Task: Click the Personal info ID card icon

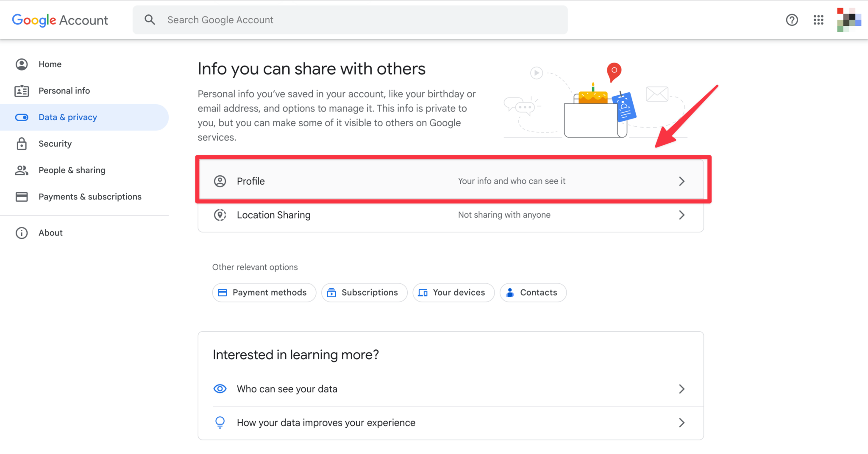Action: tap(22, 91)
